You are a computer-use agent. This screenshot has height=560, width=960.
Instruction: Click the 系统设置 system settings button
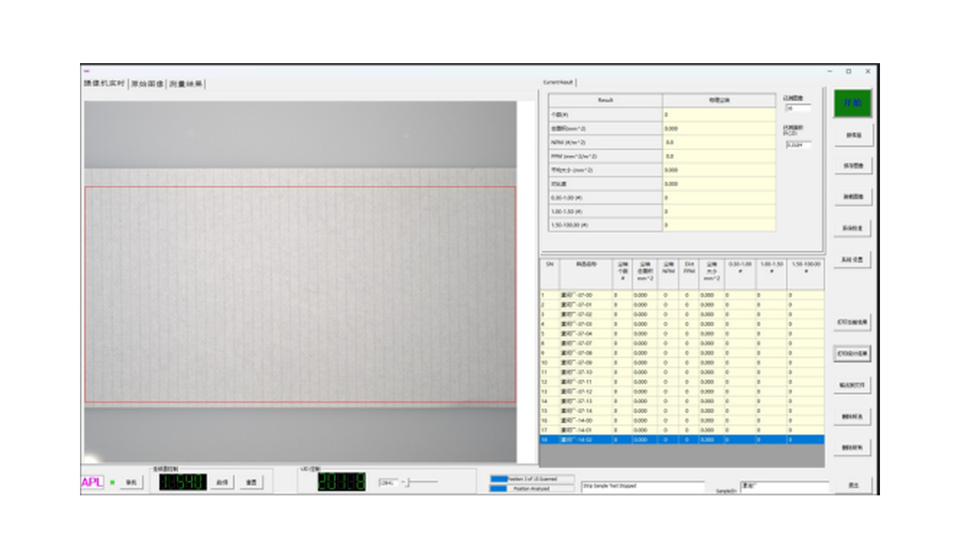tap(853, 260)
